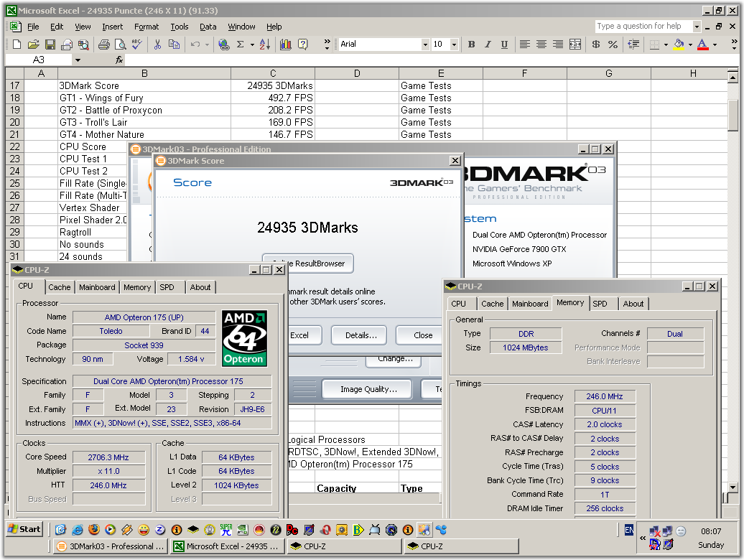Switch to SPD tab in right CPU-Z window
Screen dimensions: 744x560
click(x=600, y=304)
